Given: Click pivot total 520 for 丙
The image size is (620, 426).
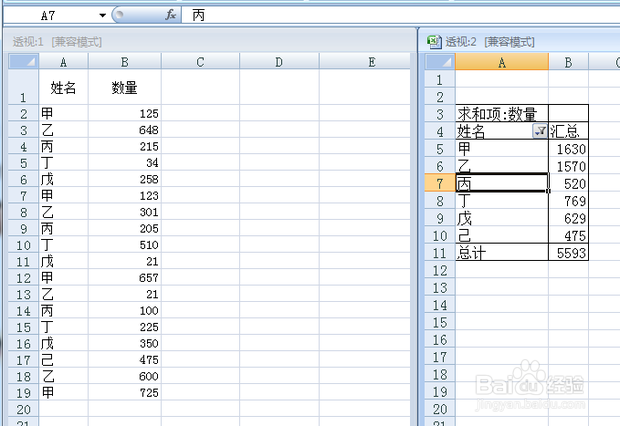Looking at the screenshot, I should pyautogui.click(x=568, y=184).
